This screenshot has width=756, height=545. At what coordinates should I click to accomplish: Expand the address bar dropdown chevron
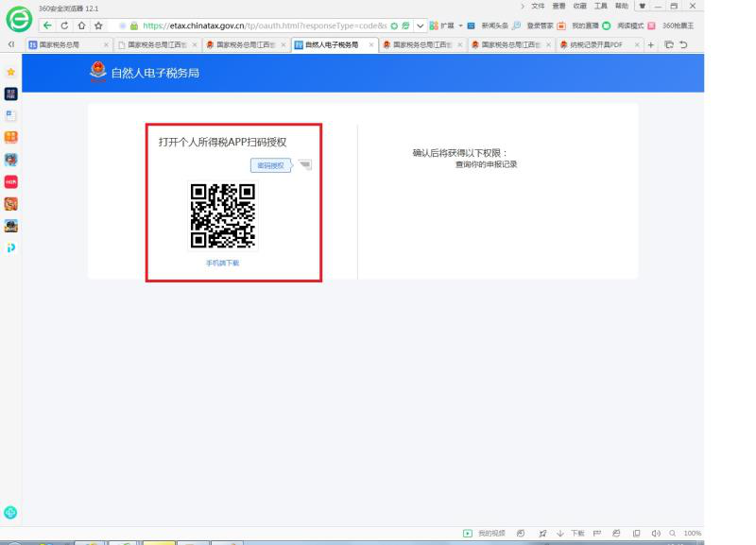tap(420, 26)
